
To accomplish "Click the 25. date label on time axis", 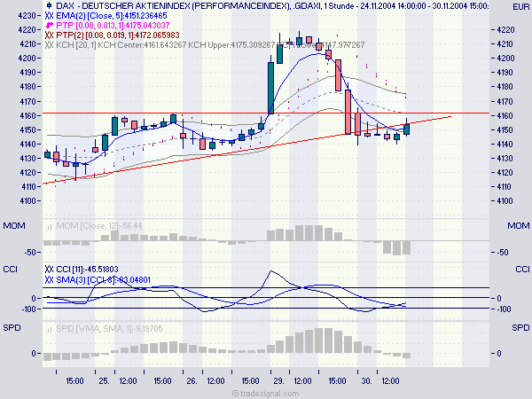I will coord(104,381).
